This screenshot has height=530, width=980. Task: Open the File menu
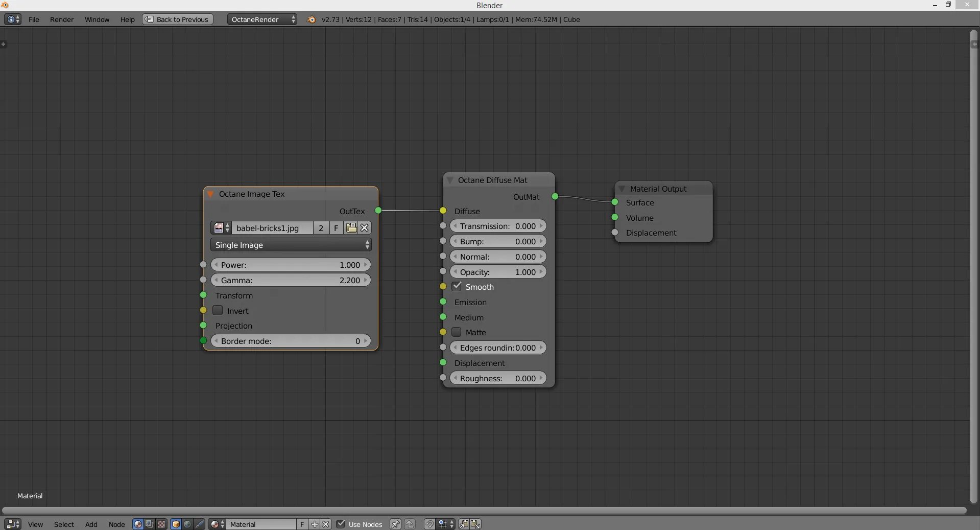pyautogui.click(x=34, y=19)
